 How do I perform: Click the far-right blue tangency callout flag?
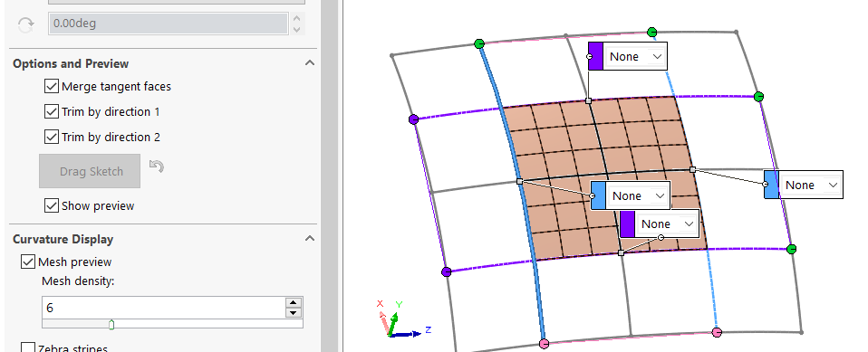pos(771,185)
